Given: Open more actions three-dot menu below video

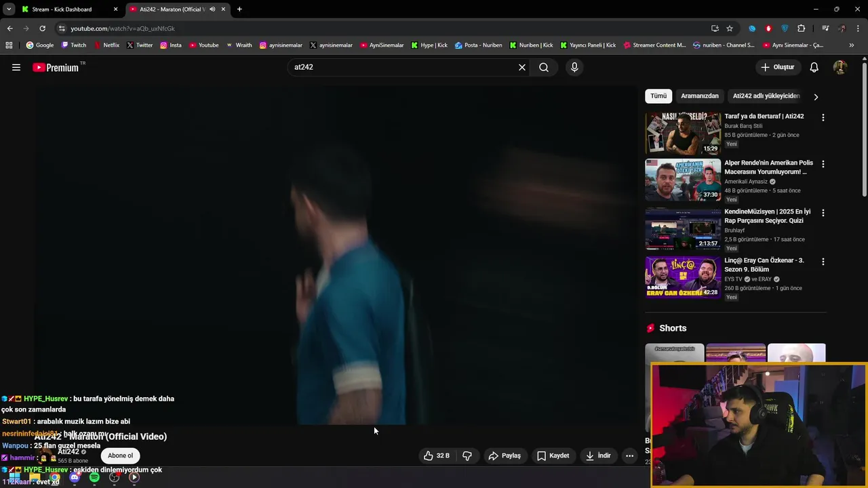Looking at the screenshot, I should (629, 455).
